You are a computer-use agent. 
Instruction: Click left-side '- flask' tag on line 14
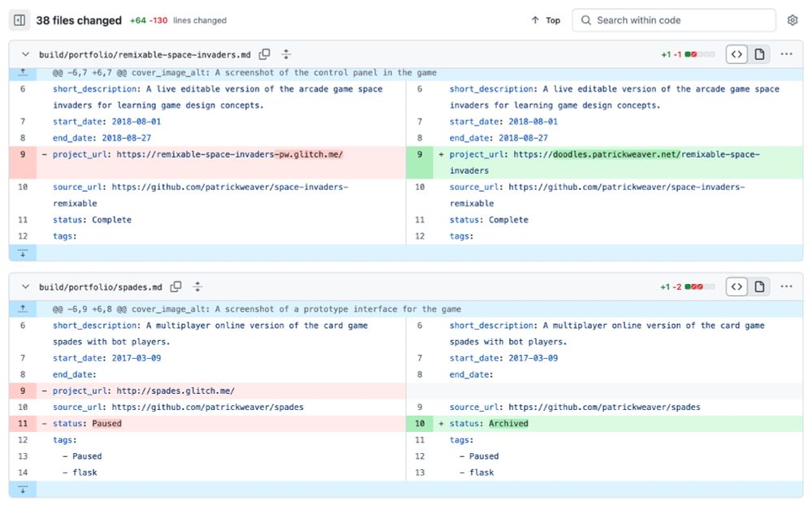click(x=80, y=473)
